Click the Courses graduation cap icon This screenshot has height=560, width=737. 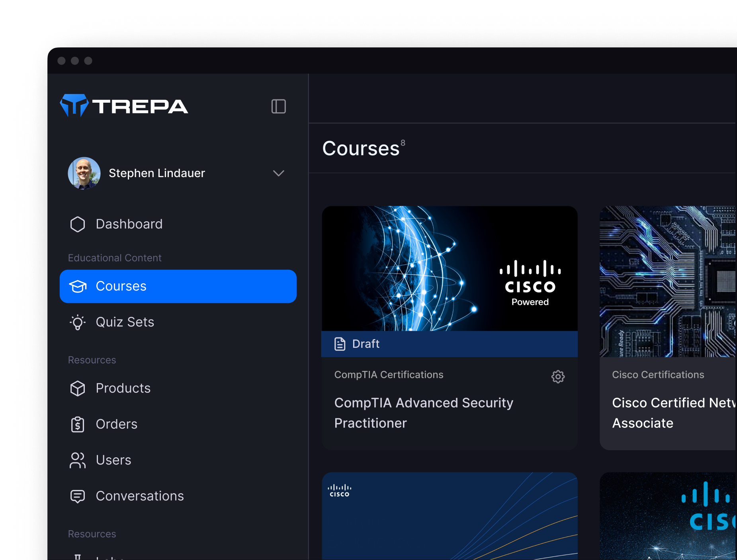coord(78,286)
